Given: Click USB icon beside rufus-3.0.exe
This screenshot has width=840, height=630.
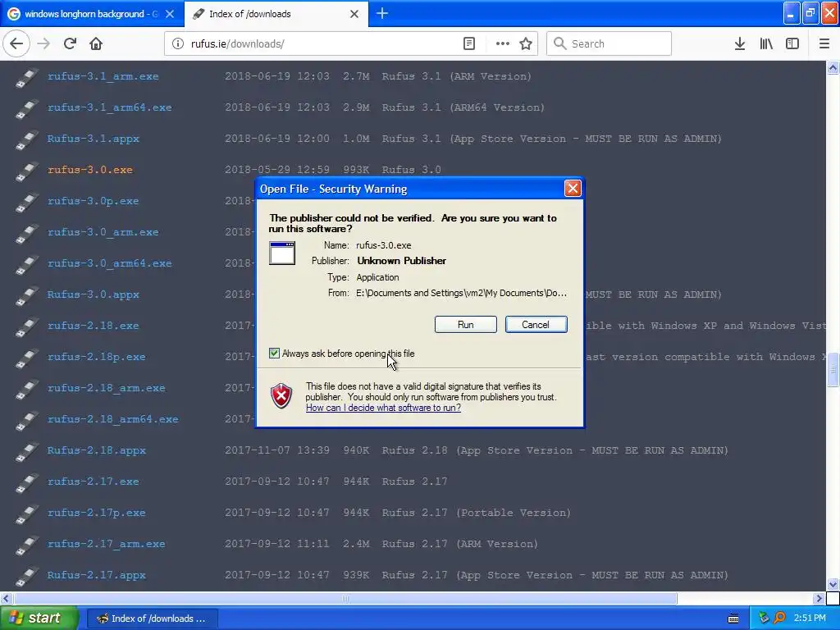Looking at the screenshot, I should [x=27, y=171].
